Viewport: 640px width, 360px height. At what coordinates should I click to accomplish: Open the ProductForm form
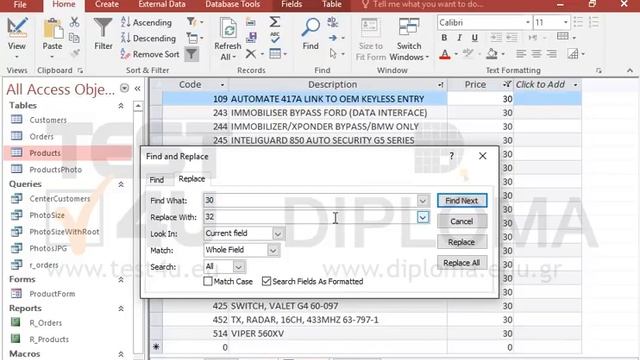(x=52, y=293)
